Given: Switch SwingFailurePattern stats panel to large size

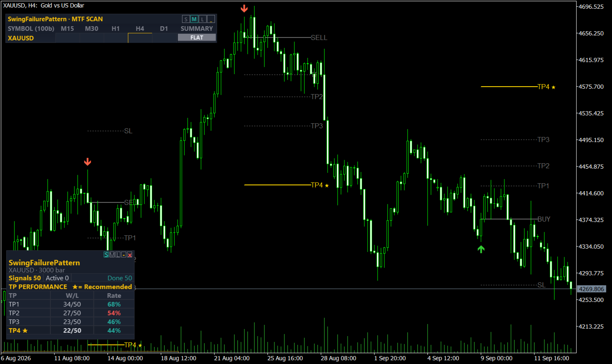Looking at the screenshot, I should pos(118,255).
